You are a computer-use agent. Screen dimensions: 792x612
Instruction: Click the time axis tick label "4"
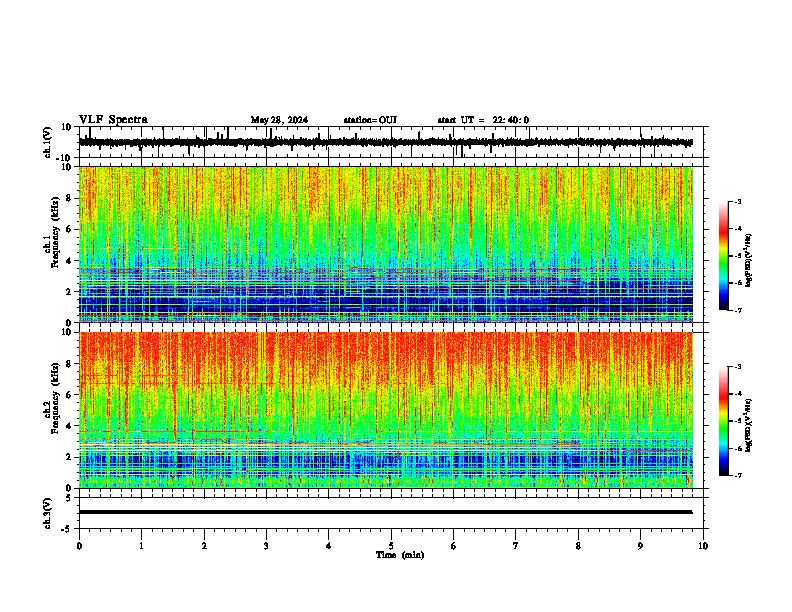click(329, 546)
